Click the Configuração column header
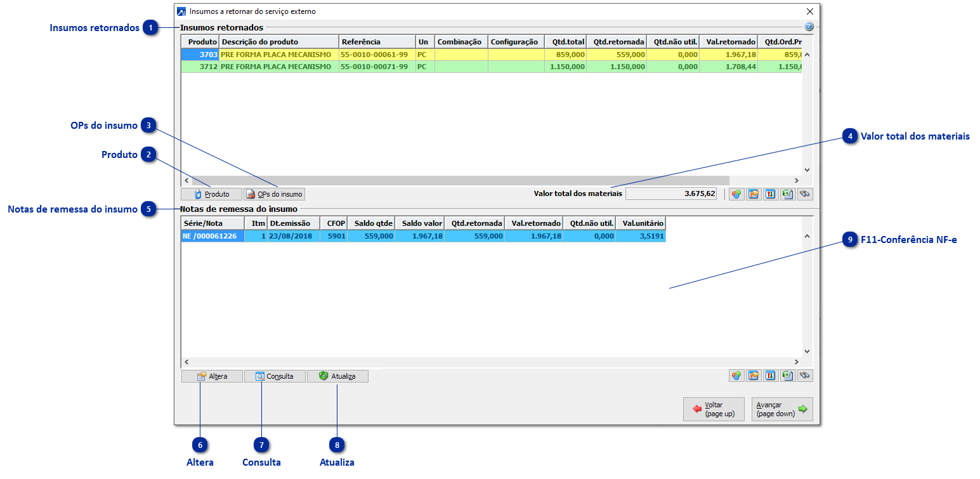 pos(516,42)
